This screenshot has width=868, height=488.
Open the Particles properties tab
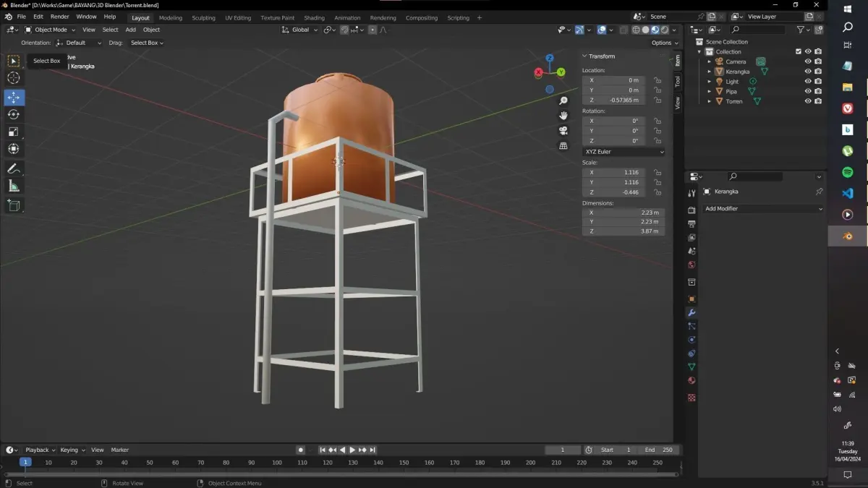click(692, 326)
